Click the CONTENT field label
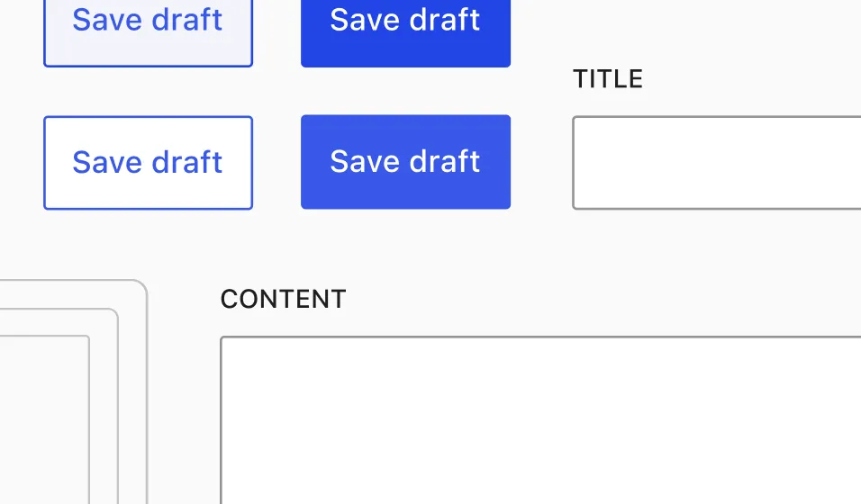Viewport: 861px width, 504px height. click(284, 299)
